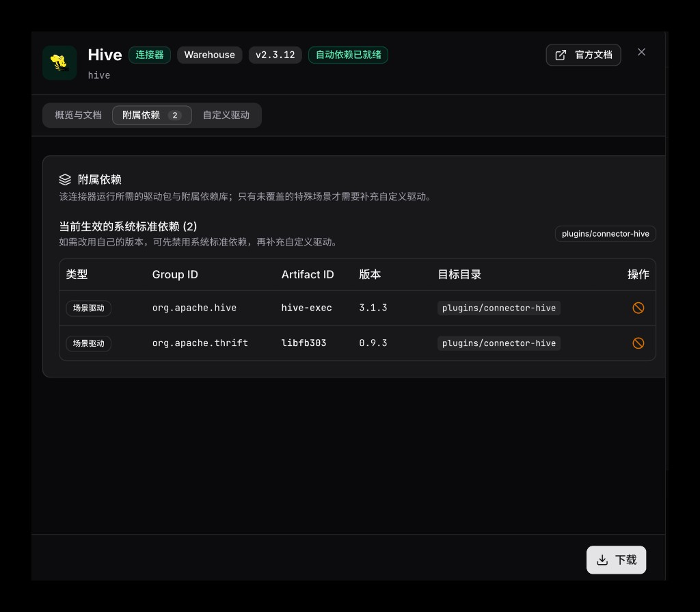Click the Hive connector logo icon

coord(59,63)
